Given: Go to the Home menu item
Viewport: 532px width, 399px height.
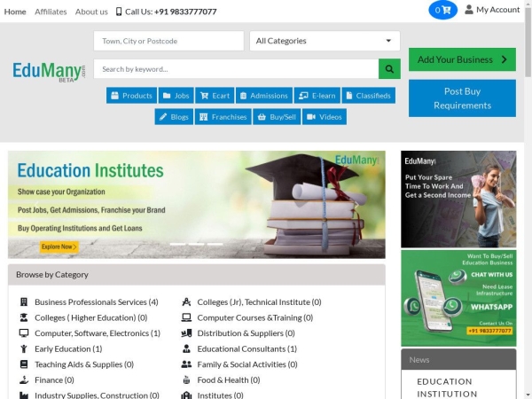Looking at the screenshot, I should point(15,12).
